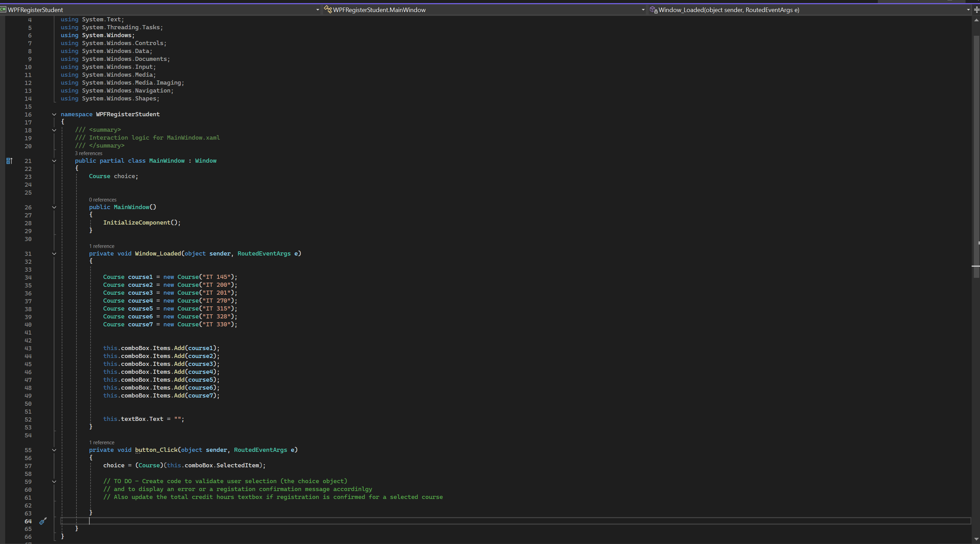Image resolution: width=980 pixels, height=544 pixels.
Task: Click the 'Course choice;' field declaration
Action: (x=113, y=176)
